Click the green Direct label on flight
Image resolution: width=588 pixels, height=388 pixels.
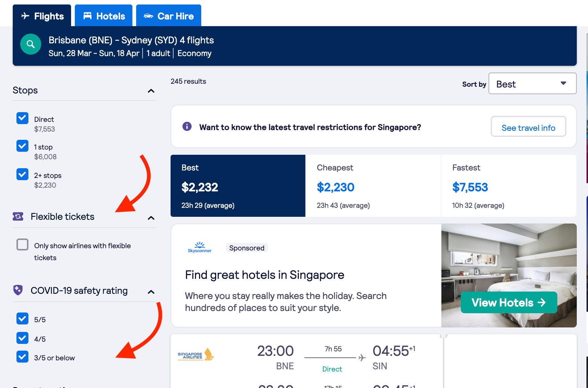(332, 369)
